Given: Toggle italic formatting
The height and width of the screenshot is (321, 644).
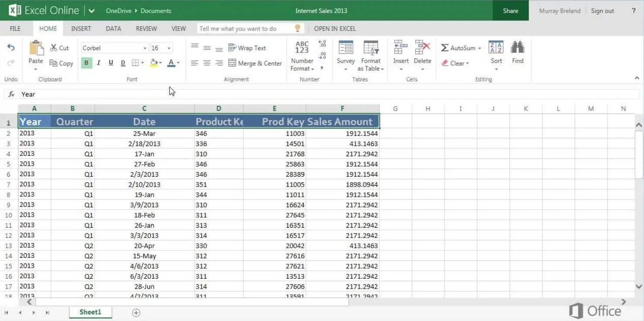Looking at the screenshot, I should pyautogui.click(x=98, y=63).
